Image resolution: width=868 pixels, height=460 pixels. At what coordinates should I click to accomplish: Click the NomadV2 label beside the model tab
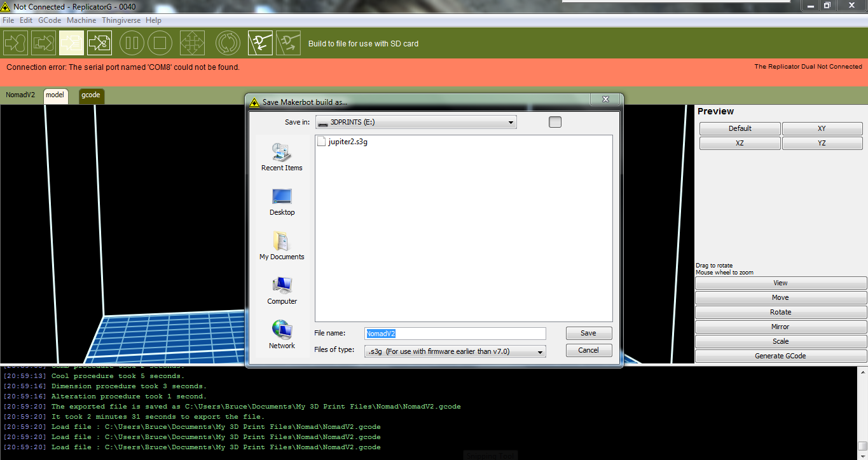20,95
